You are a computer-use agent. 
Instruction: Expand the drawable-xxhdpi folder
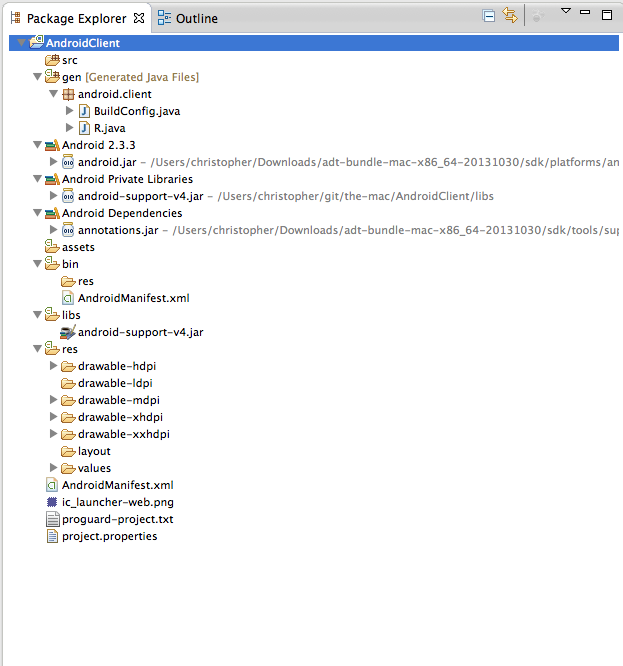click(54, 434)
